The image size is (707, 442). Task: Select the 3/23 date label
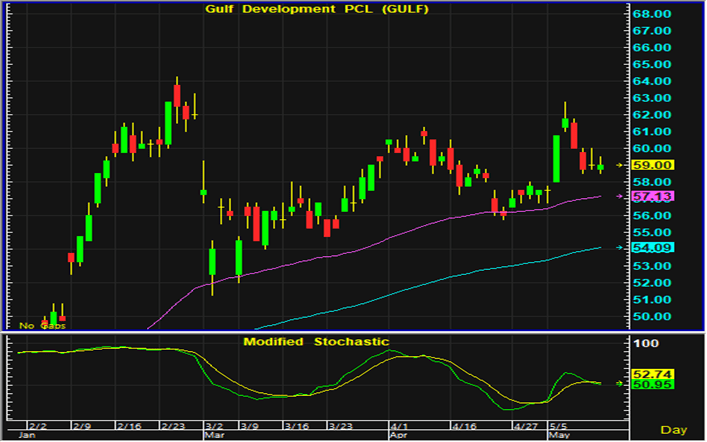(x=340, y=426)
